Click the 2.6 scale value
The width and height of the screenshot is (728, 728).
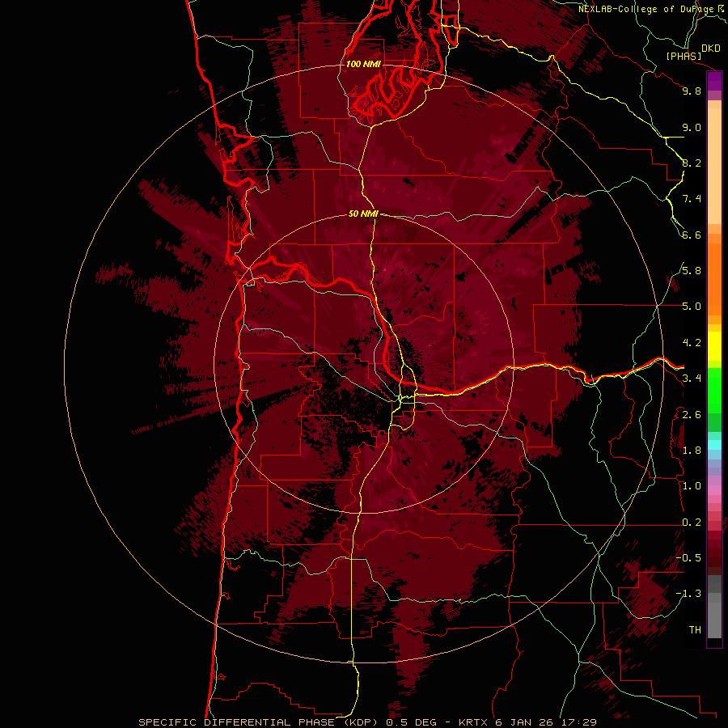tap(692, 414)
